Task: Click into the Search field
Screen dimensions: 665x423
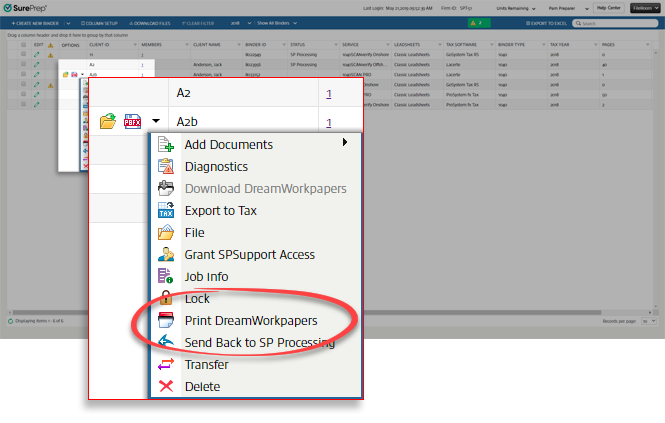Action: pos(615,23)
